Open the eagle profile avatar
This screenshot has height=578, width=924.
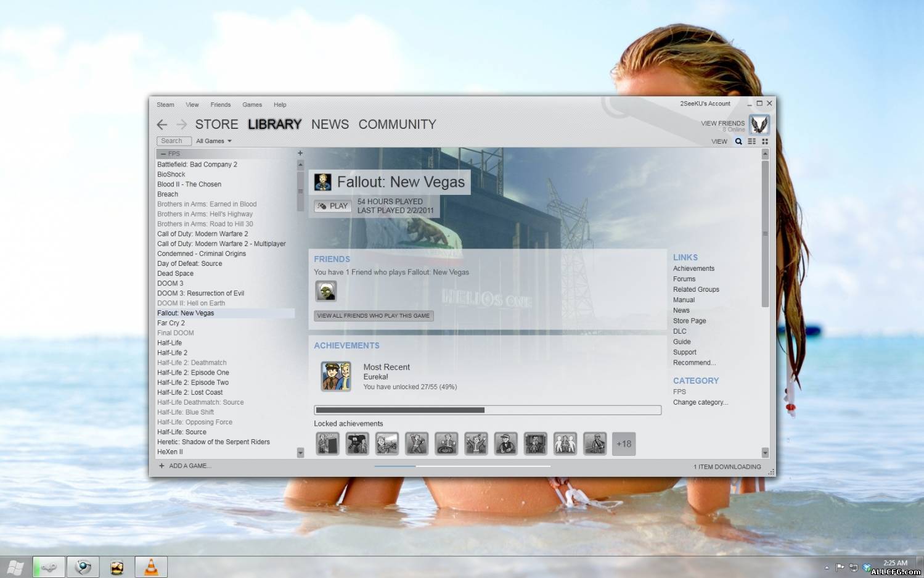click(759, 125)
